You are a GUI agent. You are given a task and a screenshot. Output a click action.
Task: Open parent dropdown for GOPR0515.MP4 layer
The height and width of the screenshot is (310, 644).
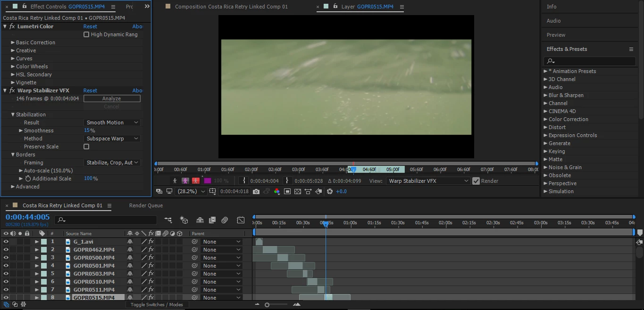[x=221, y=298]
